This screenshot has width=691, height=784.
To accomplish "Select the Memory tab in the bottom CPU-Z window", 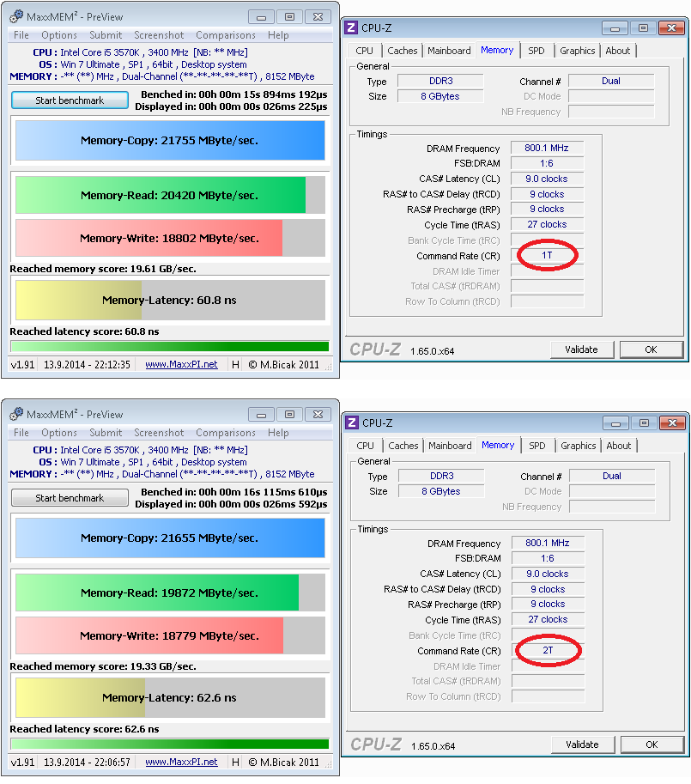I will [x=498, y=445].
